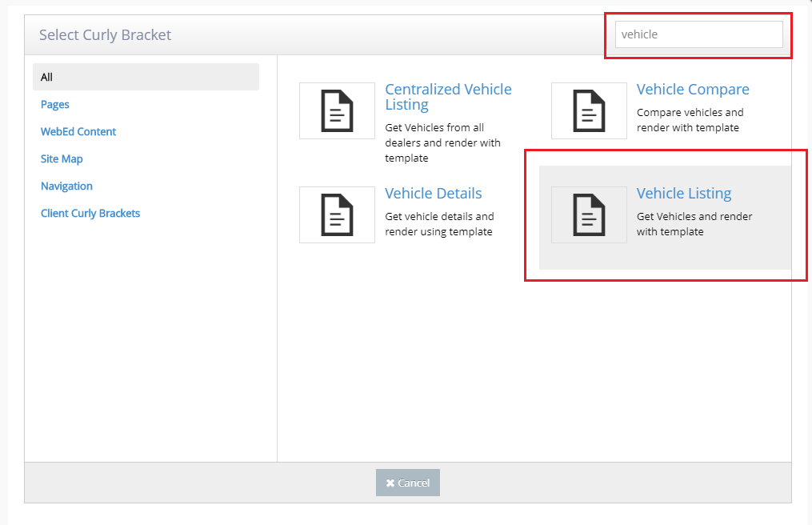Click the vehicle search text field
812x525 pixels.
coord(698,34)
